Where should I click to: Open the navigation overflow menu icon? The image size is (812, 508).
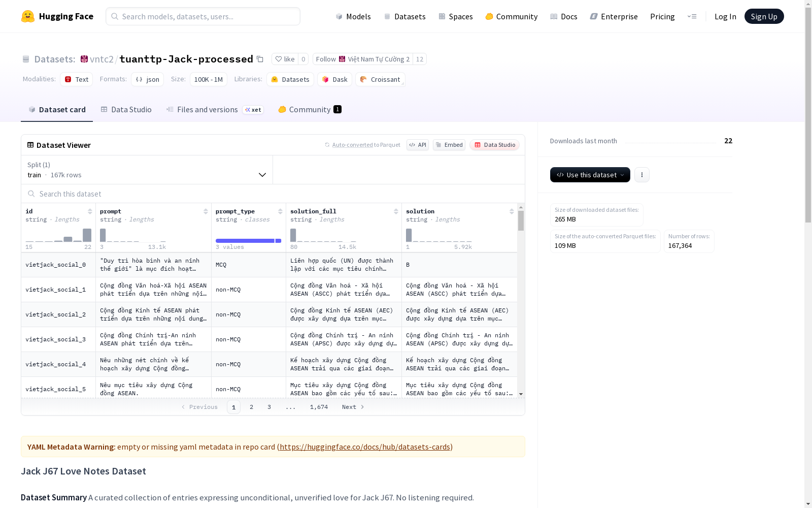click(x=692, y=16)
